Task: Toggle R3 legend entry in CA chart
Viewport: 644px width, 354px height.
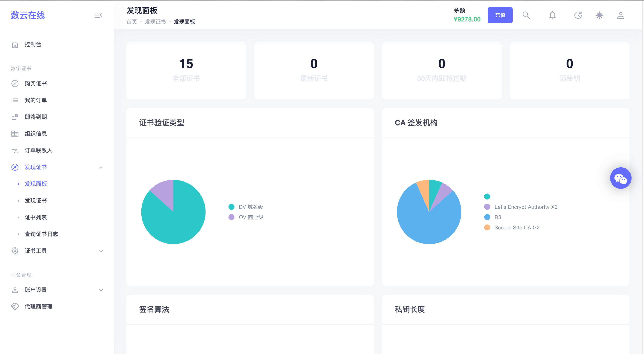Action: (497, 217)
